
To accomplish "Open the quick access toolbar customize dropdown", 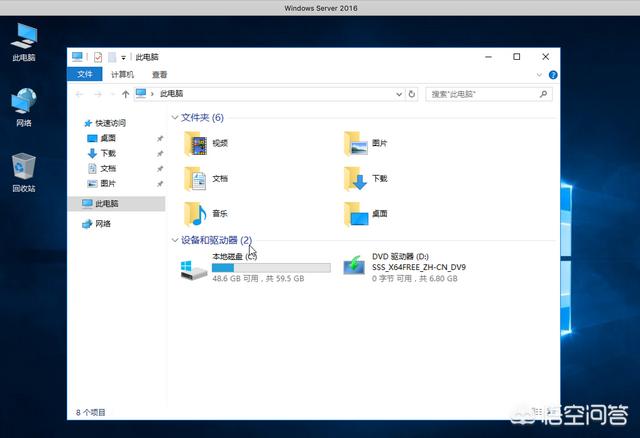I will (123, 58).
